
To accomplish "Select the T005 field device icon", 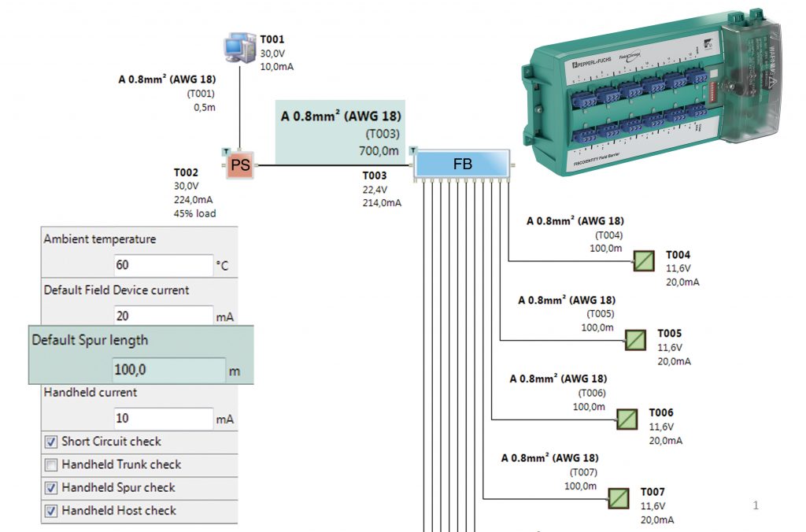I will (636, 341).
